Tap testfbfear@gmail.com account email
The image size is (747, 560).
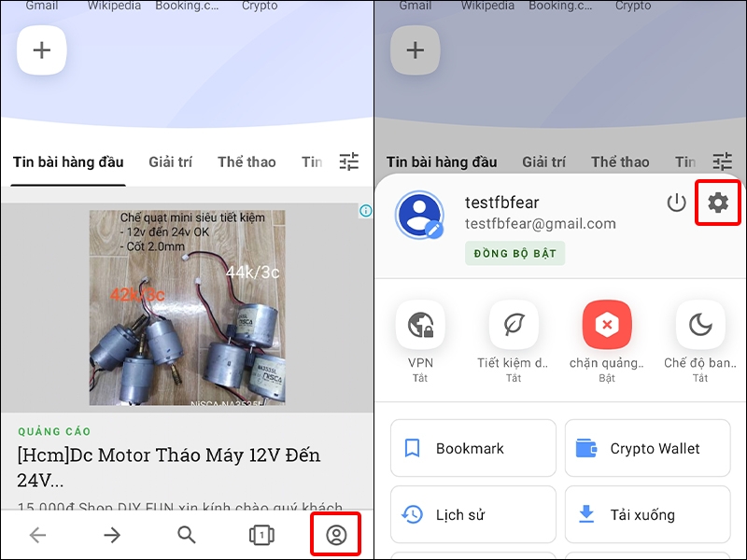point(541,223)
